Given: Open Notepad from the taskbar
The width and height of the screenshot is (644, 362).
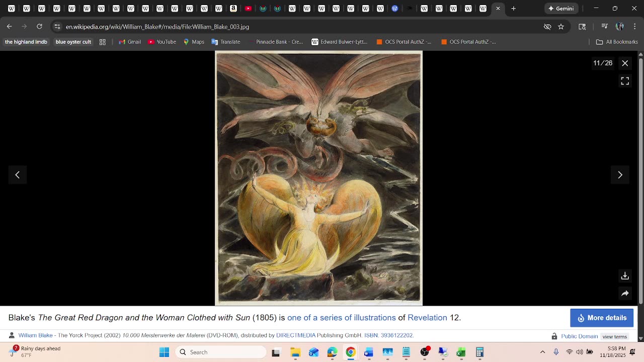Looking at the screenshot, I should [406, 352].
